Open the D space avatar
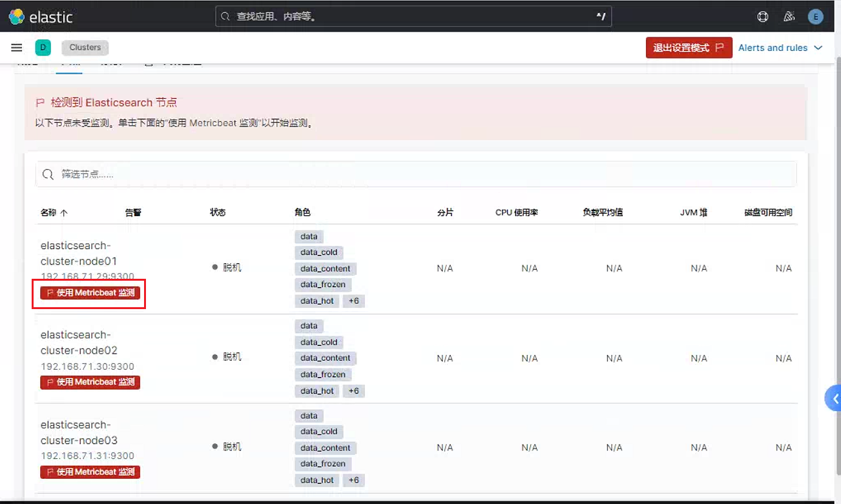The height and width of the screenshot is (504, 841). [x=43, y=48]
